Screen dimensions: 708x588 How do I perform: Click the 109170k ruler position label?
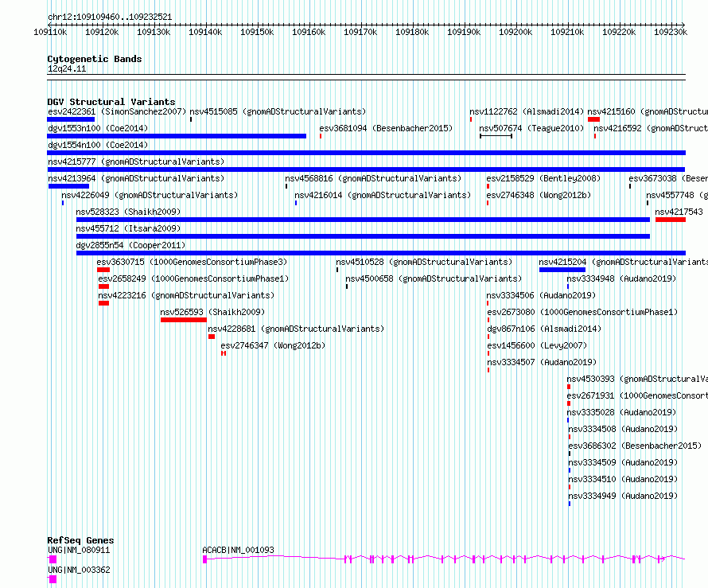(360, 32)
